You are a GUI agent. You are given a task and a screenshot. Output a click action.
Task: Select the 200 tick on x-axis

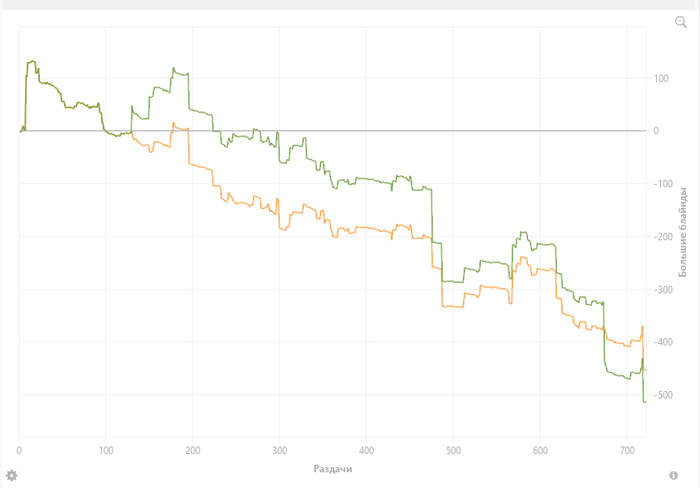[193, 450]
